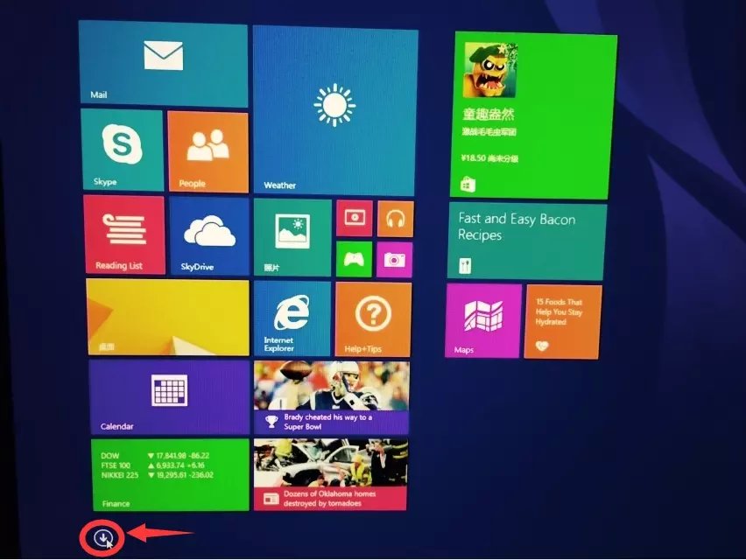
Task: Click the NIKKEI 225 row in Finance
Action: click(x=157, y=475)
